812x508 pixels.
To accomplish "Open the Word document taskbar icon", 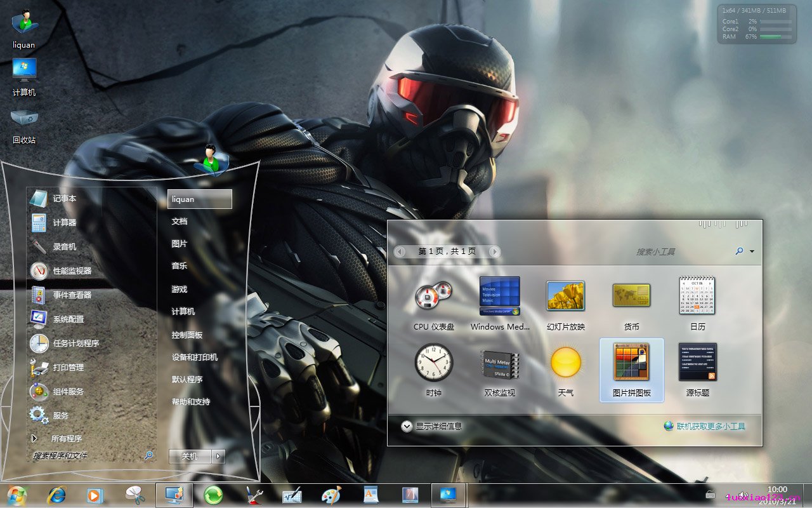I will click(371, 495).
